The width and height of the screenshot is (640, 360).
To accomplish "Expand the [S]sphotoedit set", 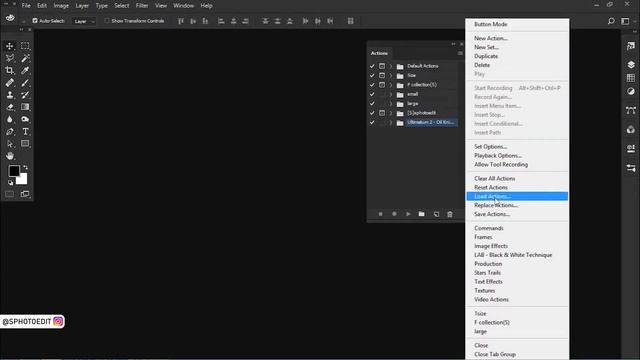I will tap(391, 113).
